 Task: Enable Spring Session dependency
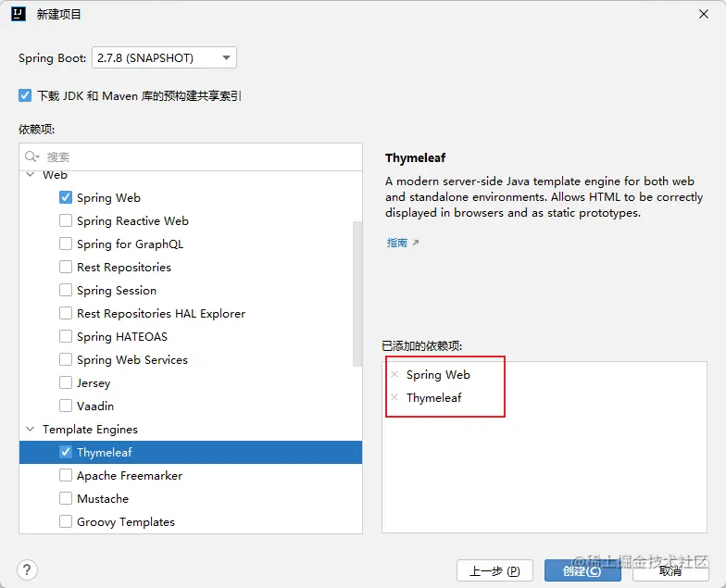[x=66, y=290]
